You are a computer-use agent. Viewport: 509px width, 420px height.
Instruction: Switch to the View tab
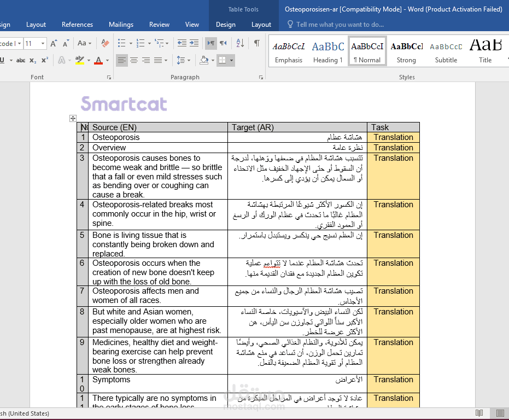[x=192, y=25]
